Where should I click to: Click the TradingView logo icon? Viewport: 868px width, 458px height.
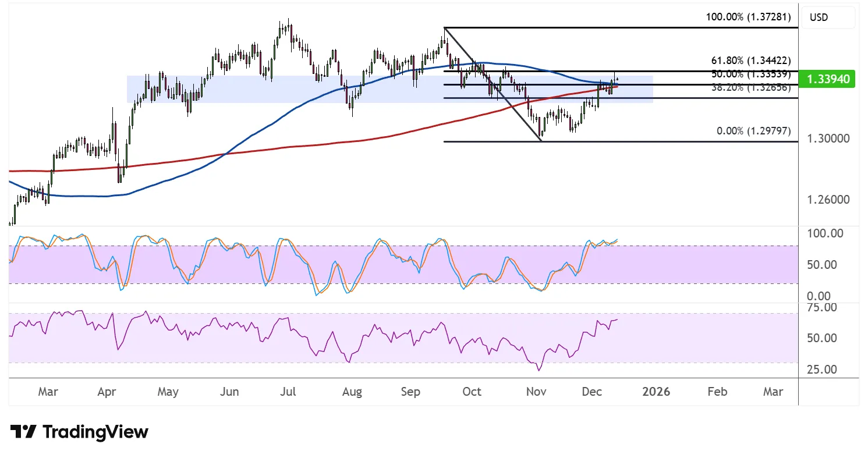(23, 432)
